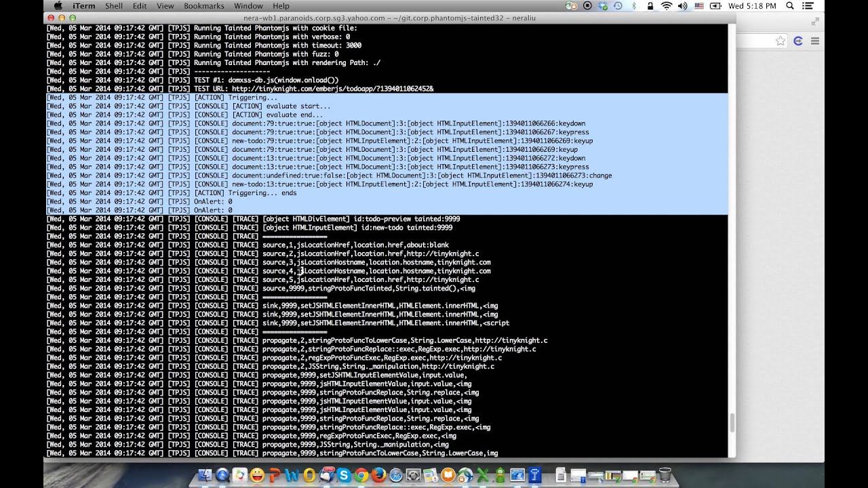Click the Dropbox menu bar icon
This screenshot has width=868, height=488.
603,5
